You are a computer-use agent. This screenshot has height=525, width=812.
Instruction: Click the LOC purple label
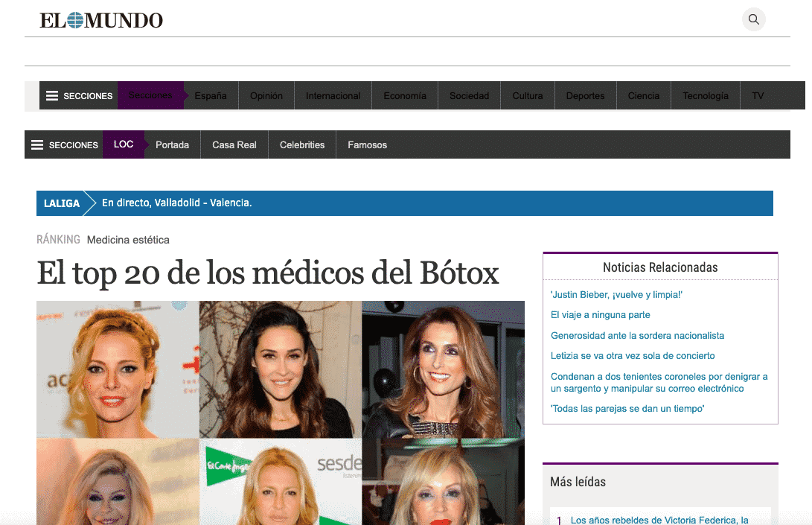[x=124, y=144]
